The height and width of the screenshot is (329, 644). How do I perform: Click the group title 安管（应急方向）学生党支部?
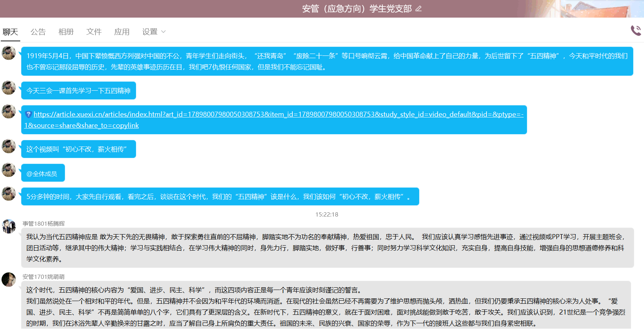point(357,9)
